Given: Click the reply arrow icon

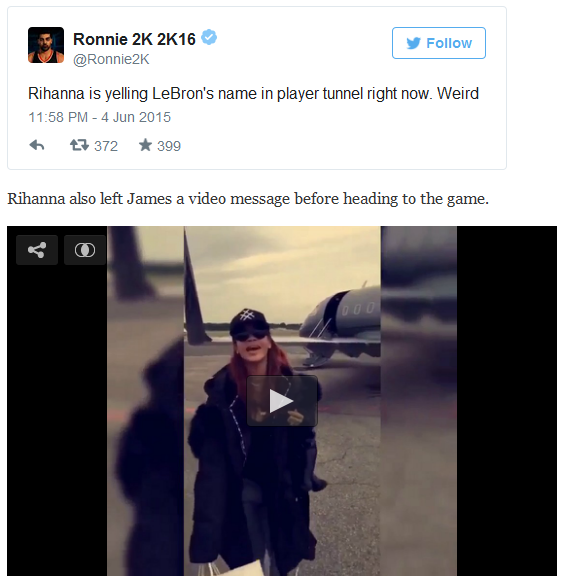Looking at the screenshot, I should coord(37,145).
